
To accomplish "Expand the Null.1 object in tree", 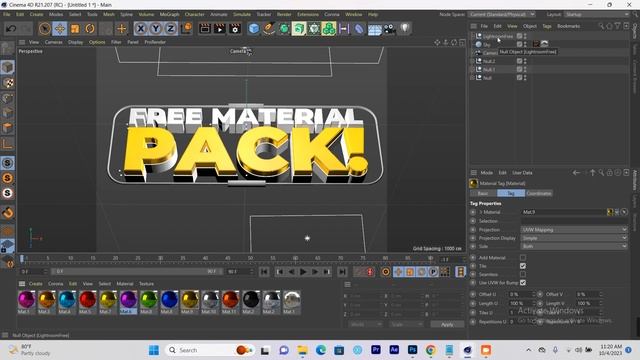I will point(473,69).
